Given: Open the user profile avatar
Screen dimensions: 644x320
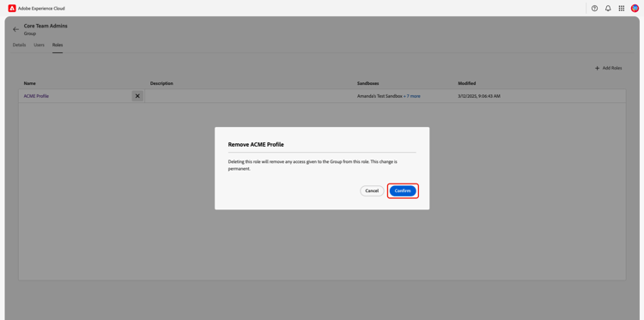Looking at the screenshot, I should 635,9.
